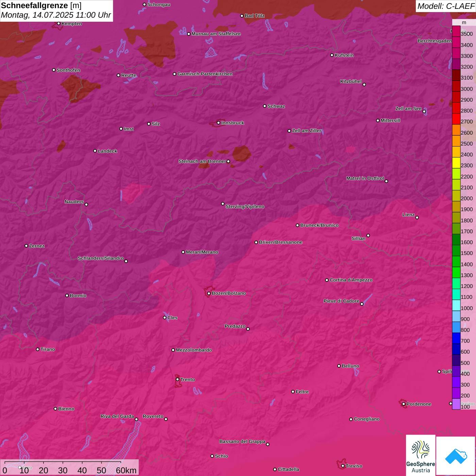This screenshot has height=476, width=476.
Task: Click the Bozen/Bolzano city marker
Action: pyautogui.click(x=209, y=293)
